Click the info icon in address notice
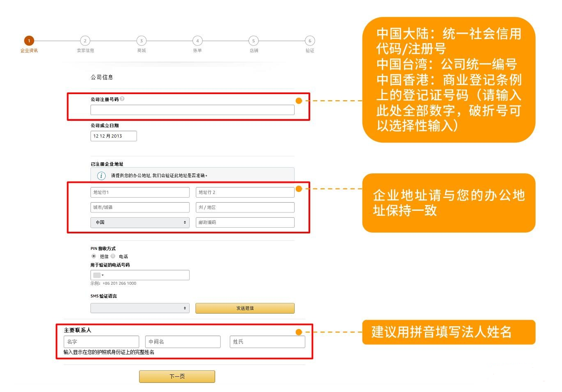The width and height of the screenshot is (562, 392). click(101, 175)
